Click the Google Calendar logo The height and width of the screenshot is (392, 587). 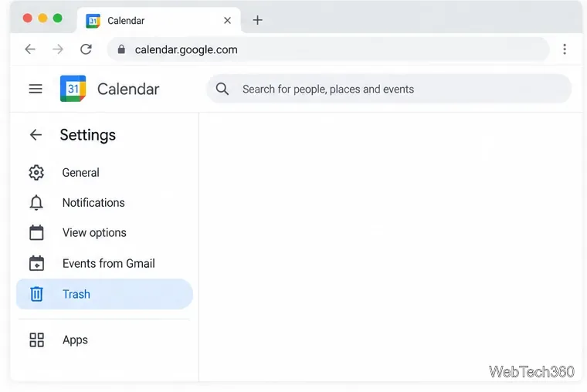73,89
